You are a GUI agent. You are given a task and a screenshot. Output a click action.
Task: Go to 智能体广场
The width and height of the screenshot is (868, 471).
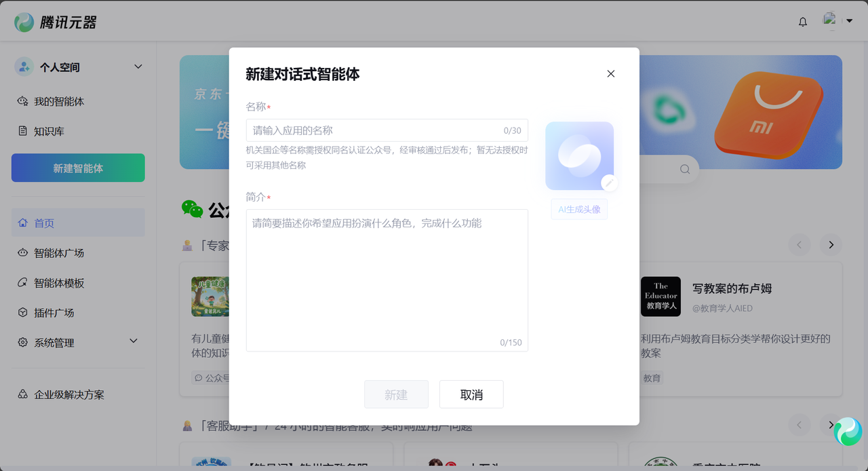59,253
